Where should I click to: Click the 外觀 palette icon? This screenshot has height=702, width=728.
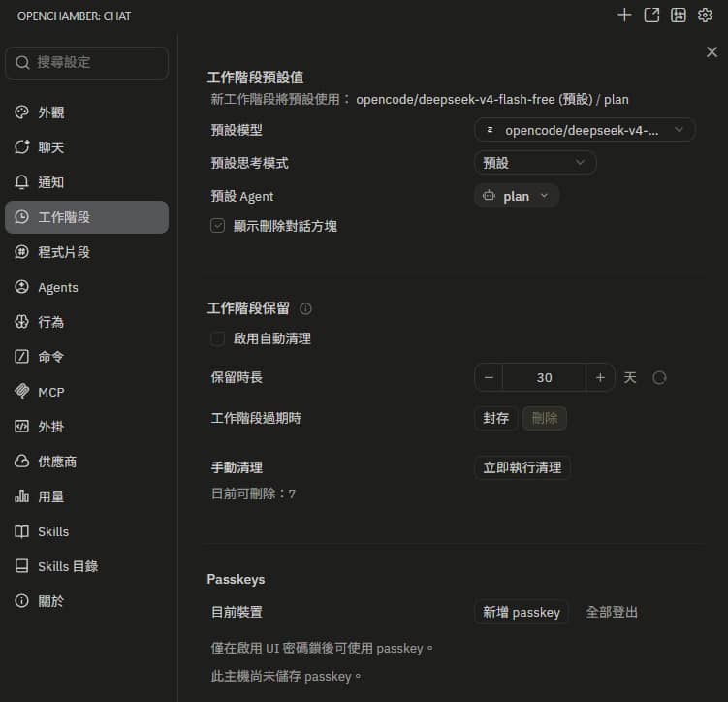(x=21, y=112)
